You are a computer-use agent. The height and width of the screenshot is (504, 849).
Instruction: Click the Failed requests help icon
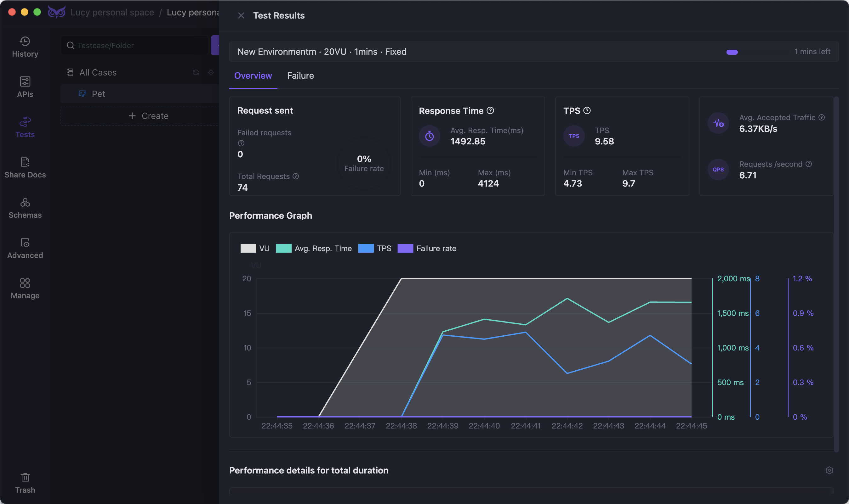click(x=241, y=143)
